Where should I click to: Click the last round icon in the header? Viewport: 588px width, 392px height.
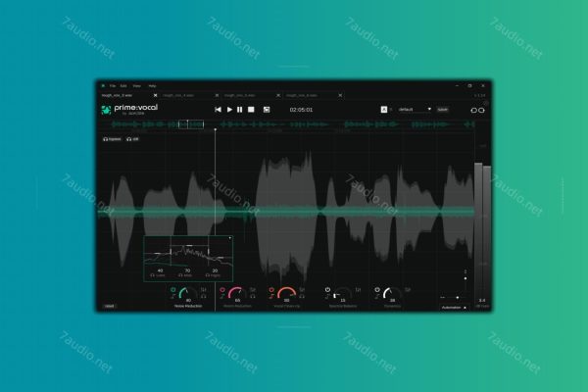[x=481, y=111]
